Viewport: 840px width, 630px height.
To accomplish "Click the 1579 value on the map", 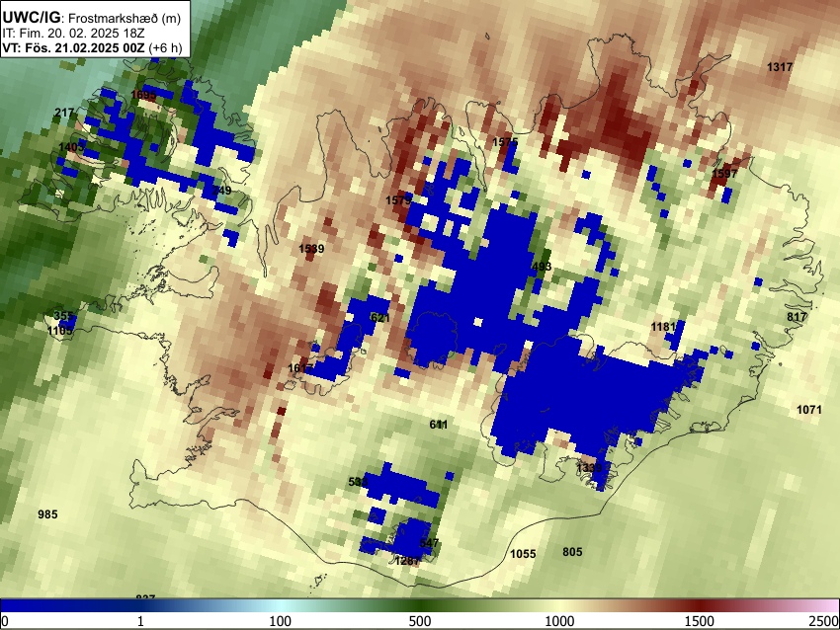I will pos(398,200).
